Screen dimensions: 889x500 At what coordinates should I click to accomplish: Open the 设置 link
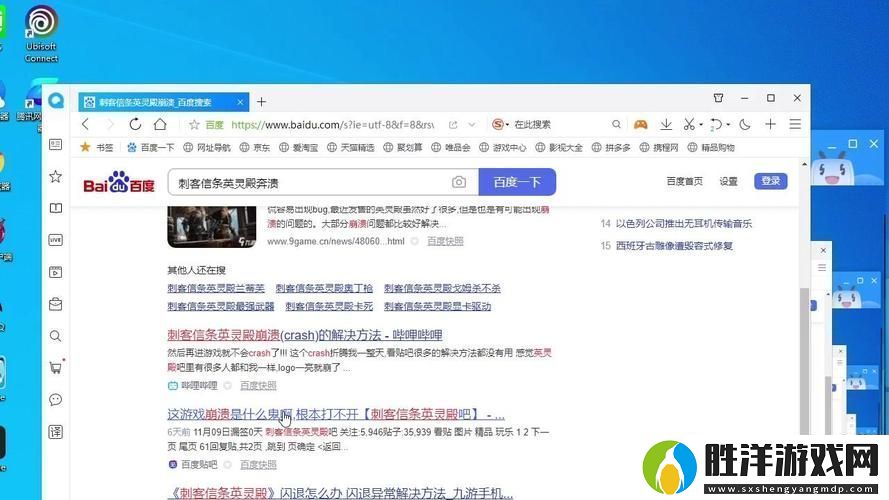pos(728,181)
